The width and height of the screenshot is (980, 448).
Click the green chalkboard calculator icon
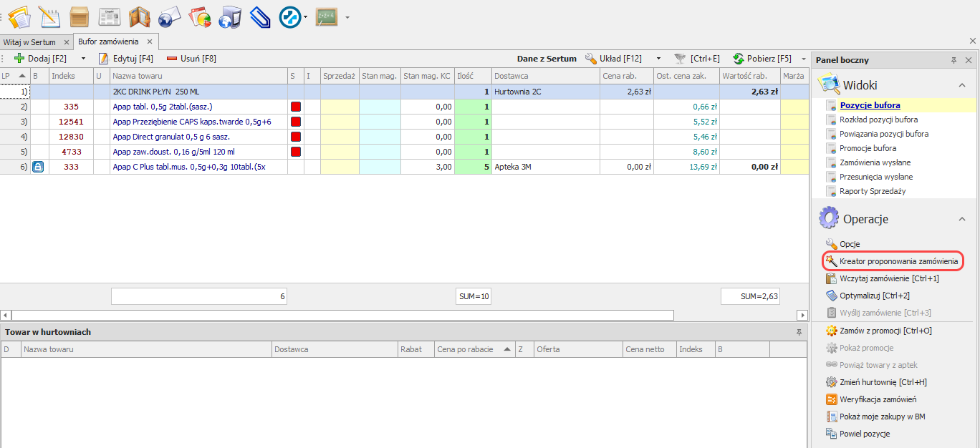click(327, 16)
